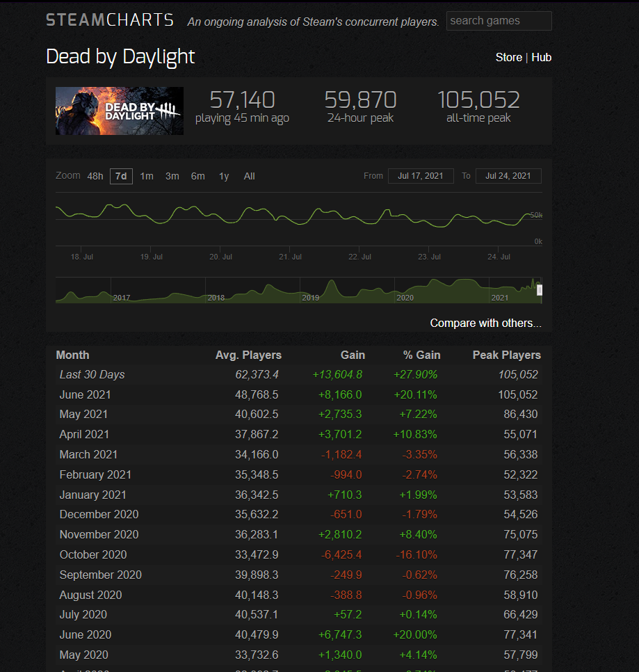Edit the From date Jul 17, 2021
The image size is (639, 672).
(421, 176)
